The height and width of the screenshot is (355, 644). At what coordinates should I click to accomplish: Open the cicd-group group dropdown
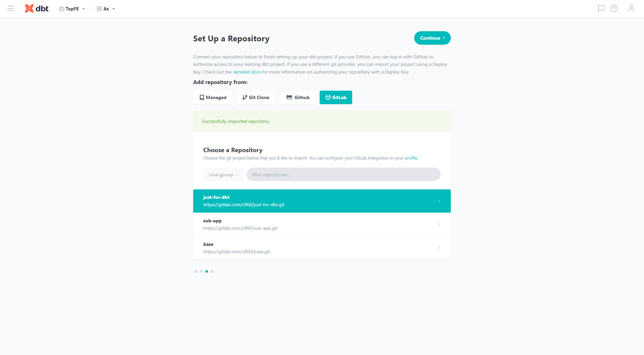[x=223, y=175]
